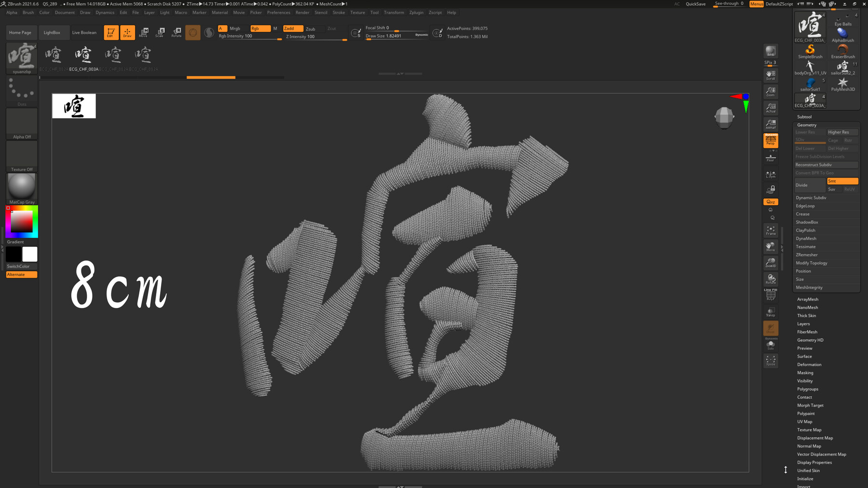The height and width of the screenshot is (488, 868).
Task: Select the SimpleBrush in the Tool palette
Action: [x=810, y=50]
